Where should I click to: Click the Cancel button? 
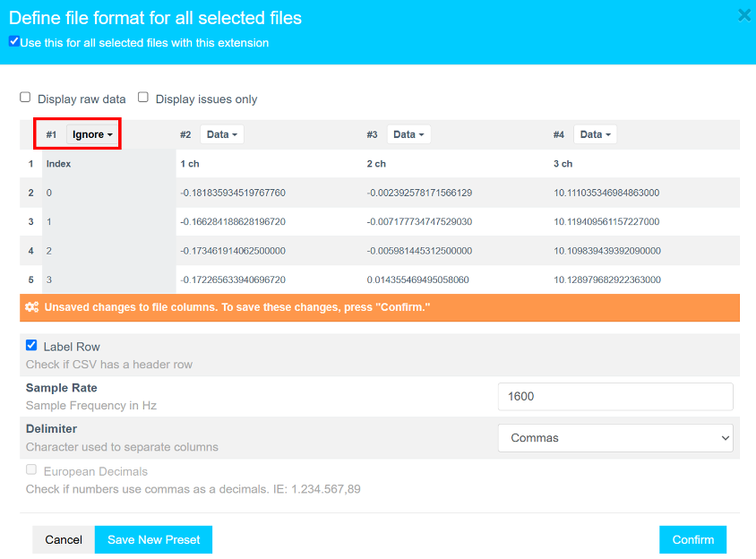coord(64,539)
